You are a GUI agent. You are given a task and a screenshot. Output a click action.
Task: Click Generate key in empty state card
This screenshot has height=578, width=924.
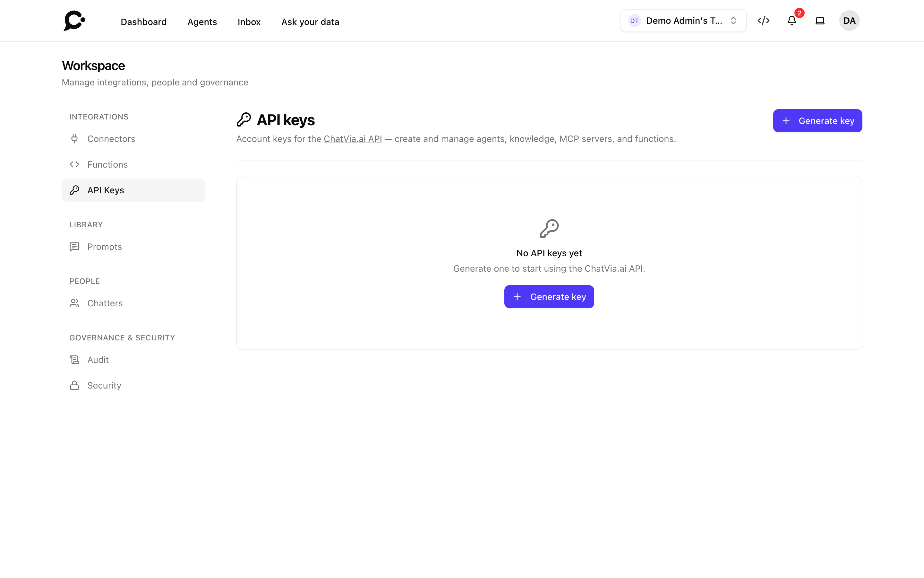(x=549, y=297)
